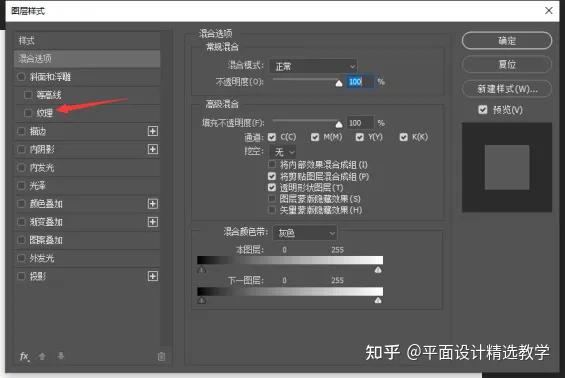Click the move effect down arrow icon
Screen dimensions: 565x378
coord(61,356)
